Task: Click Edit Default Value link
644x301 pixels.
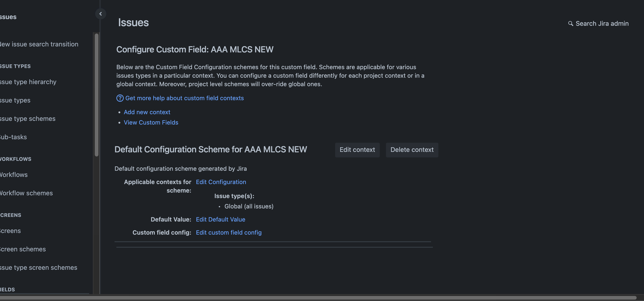Action: 220,219
